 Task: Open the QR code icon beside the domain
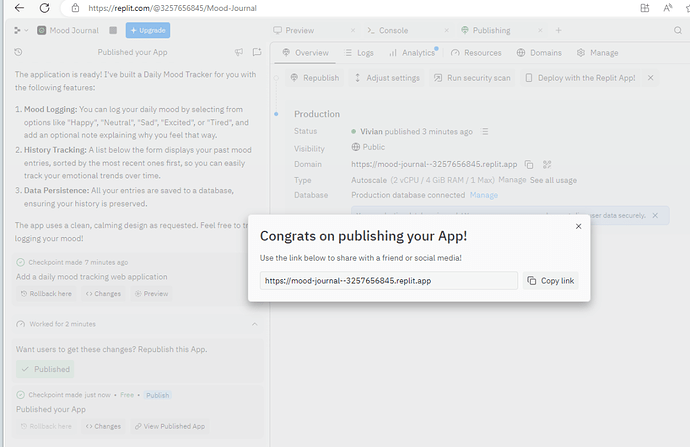(547, 164)
